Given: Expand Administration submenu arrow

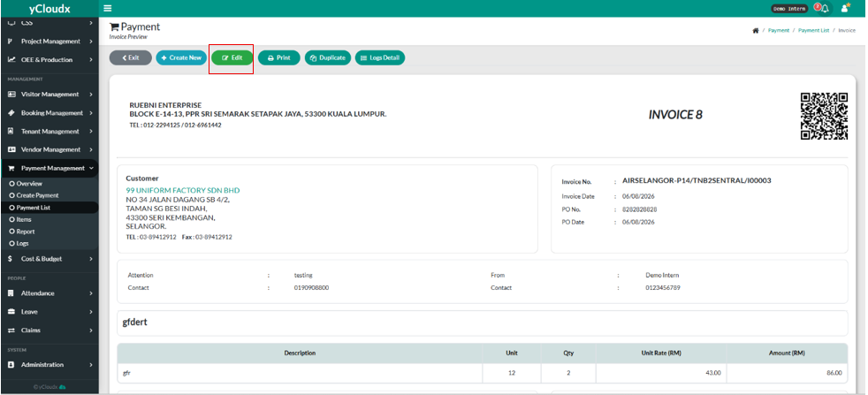Looking at the screenshot, I should tap(91, 365).
